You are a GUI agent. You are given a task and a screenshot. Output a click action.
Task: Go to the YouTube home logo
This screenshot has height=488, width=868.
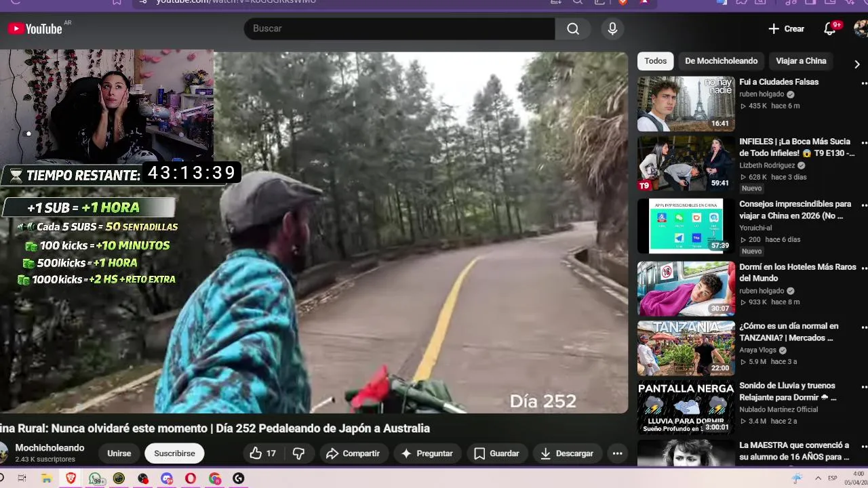click(35, 28)
